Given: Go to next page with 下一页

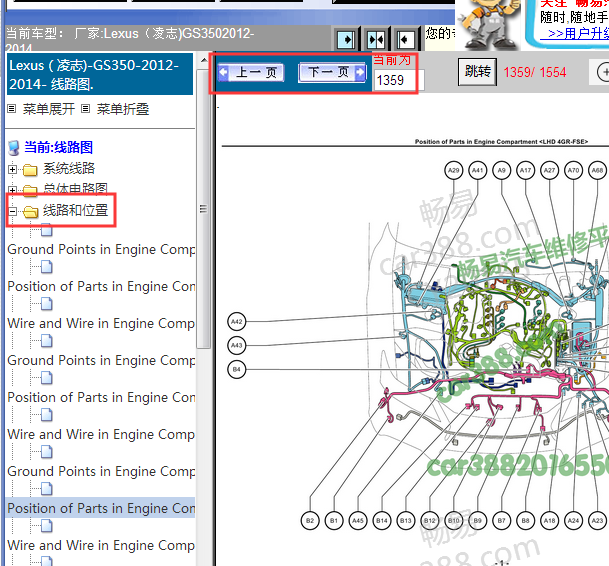Looking at the screenshot, I should (x=332, y=72).
